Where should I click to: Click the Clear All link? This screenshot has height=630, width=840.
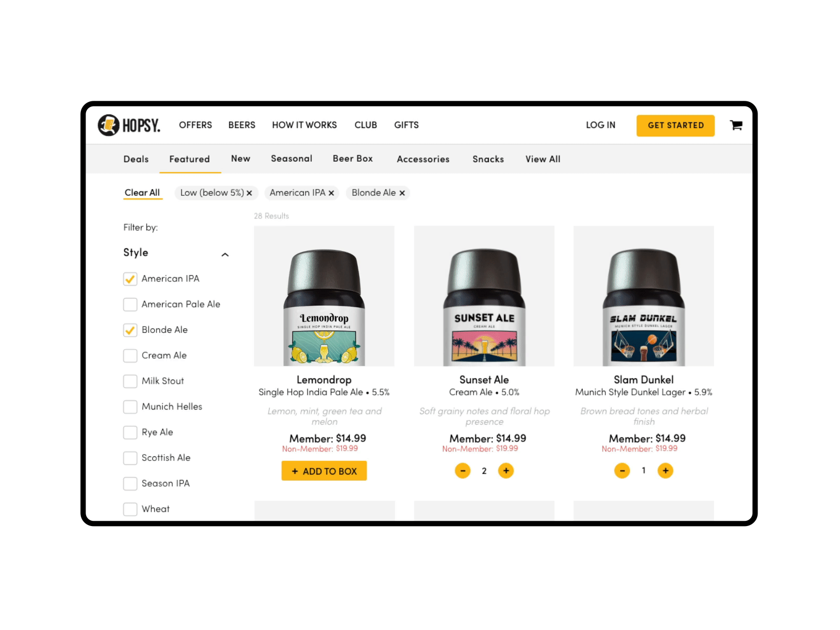[142, 193]
